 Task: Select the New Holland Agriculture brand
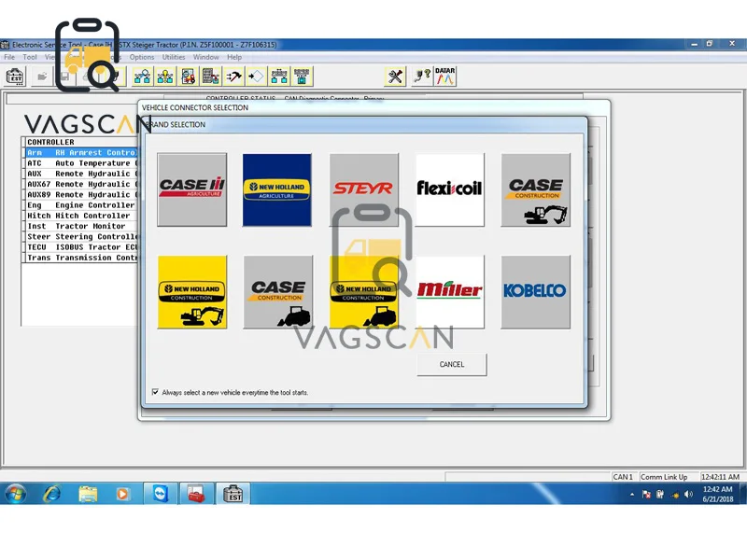277,189
